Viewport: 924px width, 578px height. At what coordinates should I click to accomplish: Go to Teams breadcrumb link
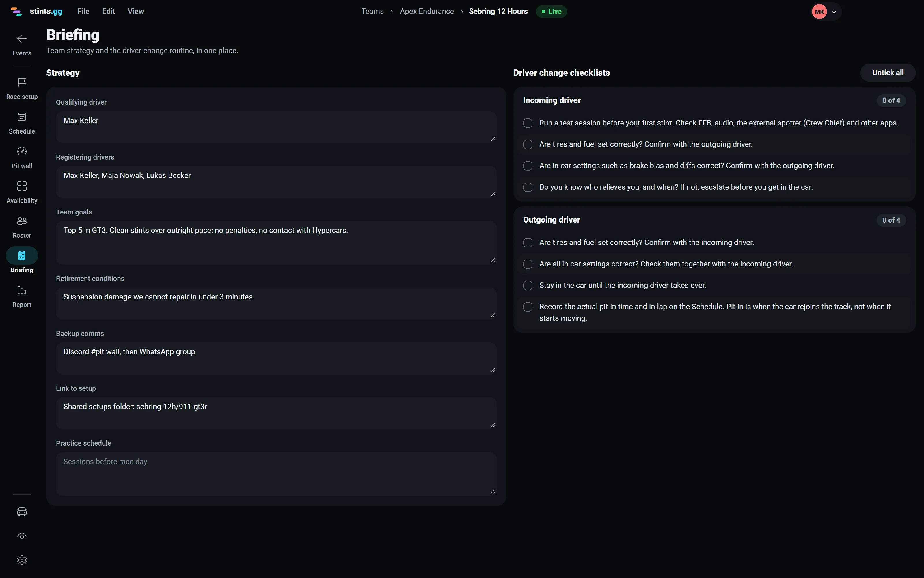[x=372, y=12]
